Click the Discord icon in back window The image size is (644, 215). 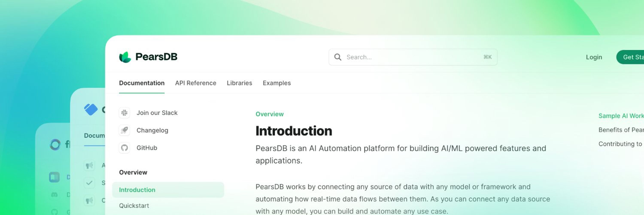(x=54, y=195)
